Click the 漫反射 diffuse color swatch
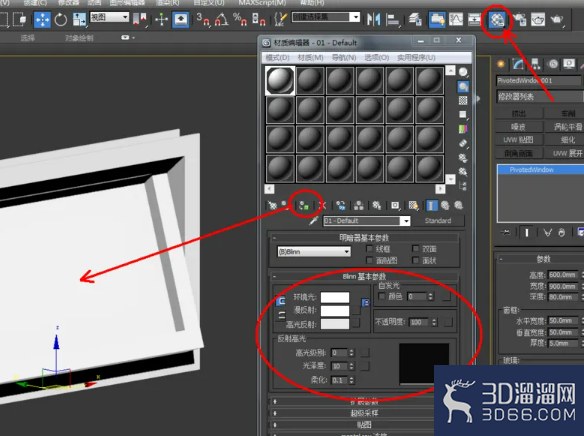Image resolution: width=584 pixels, height=436 pixels. pyautogui.click(x=335, y=311)
